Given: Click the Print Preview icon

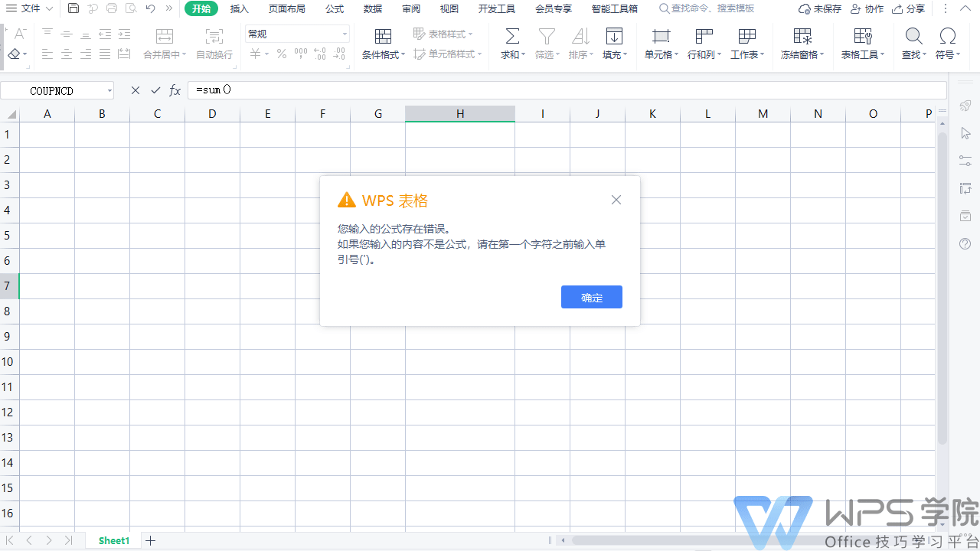Looking at the screenshot, I should pos(131,8).
